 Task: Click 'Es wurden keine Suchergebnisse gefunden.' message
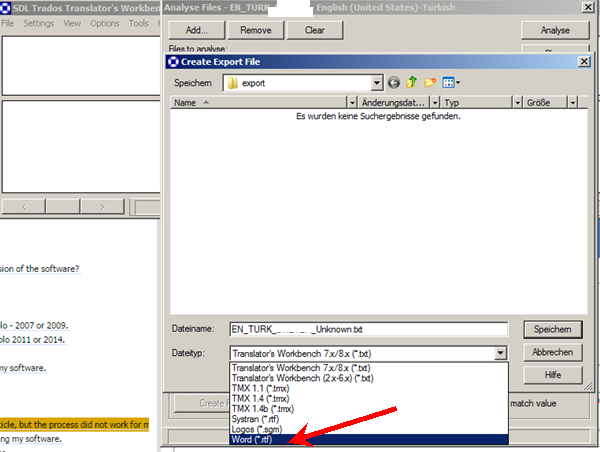tap(378, 116)
